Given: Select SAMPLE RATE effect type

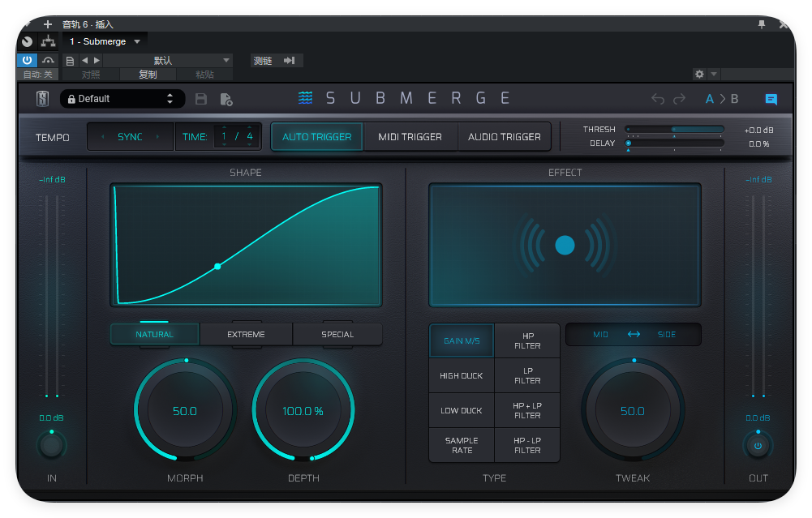Looking at the screenshot, I should point(462,445).
